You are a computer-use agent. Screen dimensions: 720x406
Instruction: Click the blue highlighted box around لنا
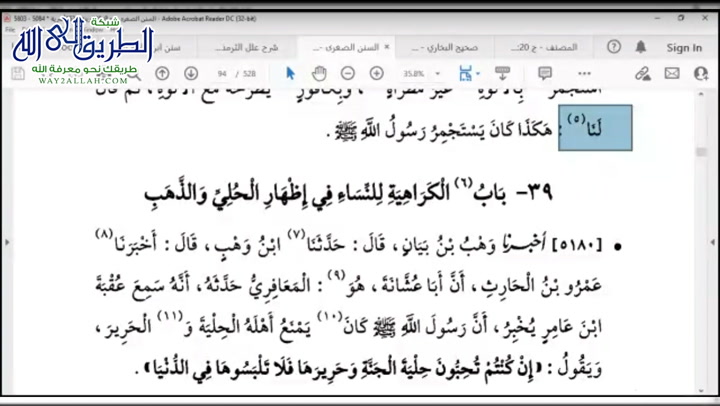[595, 128]
